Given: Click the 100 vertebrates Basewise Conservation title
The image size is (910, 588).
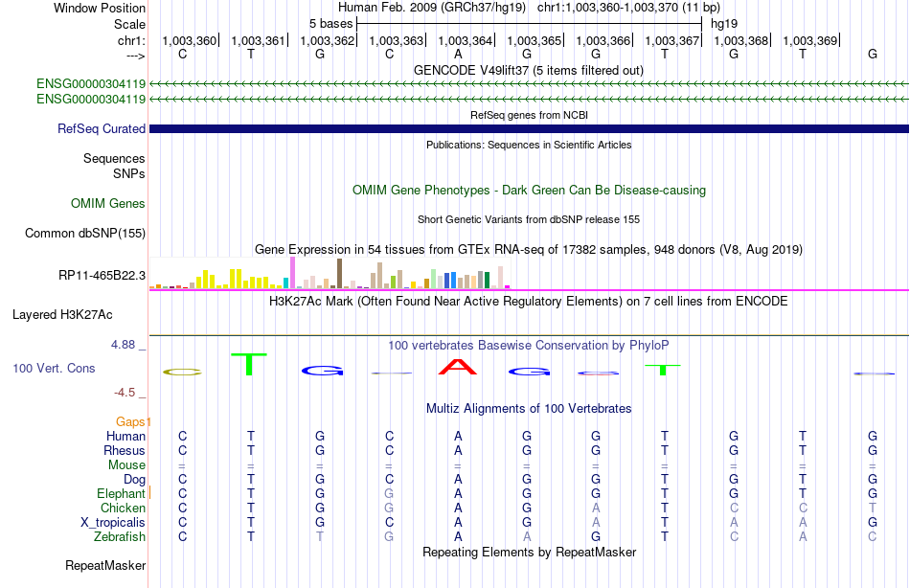Looking at the screenshot, I should [529, 346].
